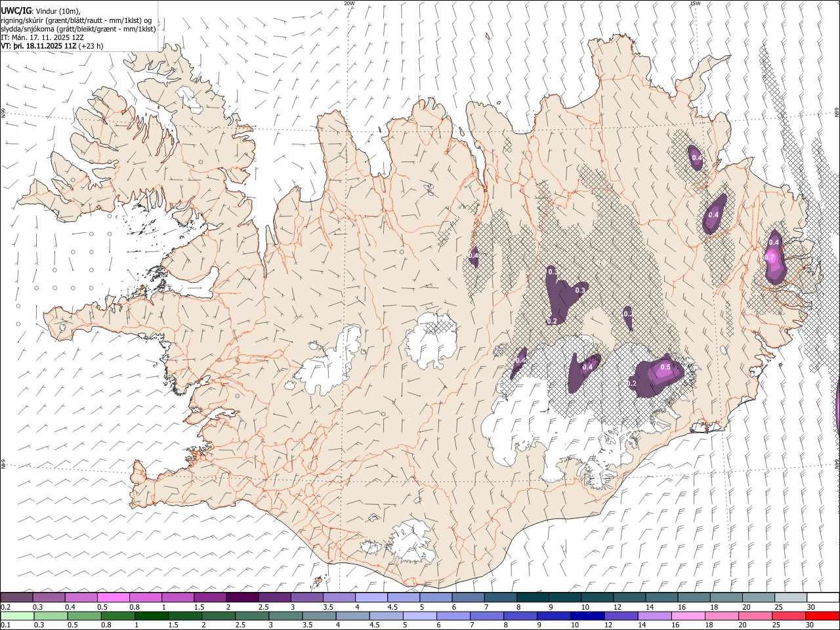Pick the lower-row 10 deep navy blue swatch

coord(587,616)
